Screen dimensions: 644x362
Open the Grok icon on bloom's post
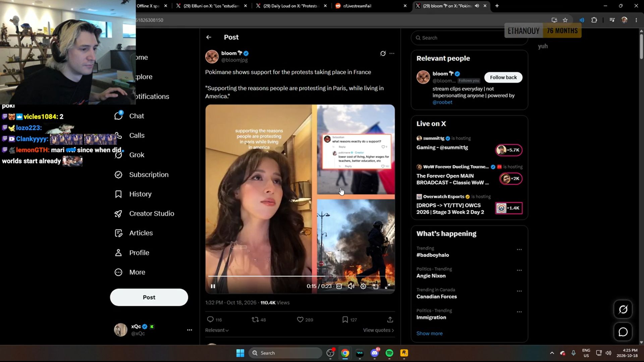(x=383, y=53)
